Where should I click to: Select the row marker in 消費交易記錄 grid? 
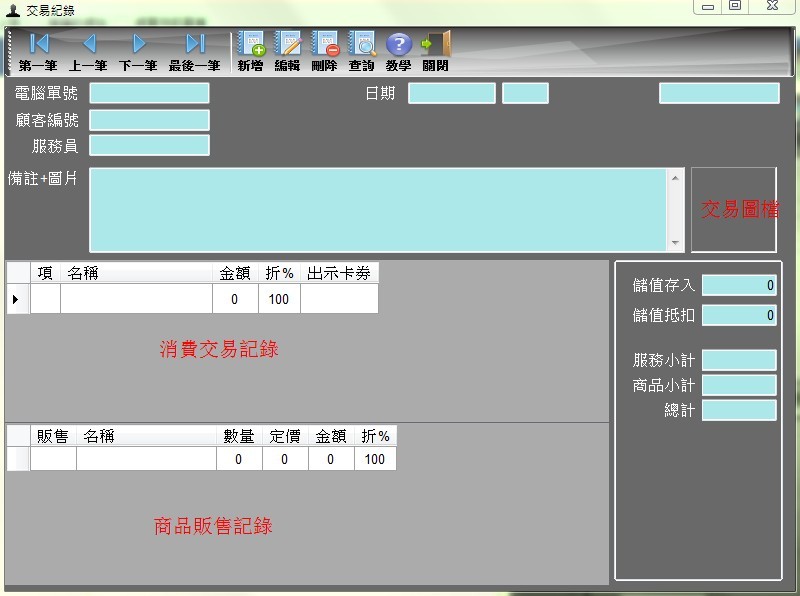coord(17,299)
